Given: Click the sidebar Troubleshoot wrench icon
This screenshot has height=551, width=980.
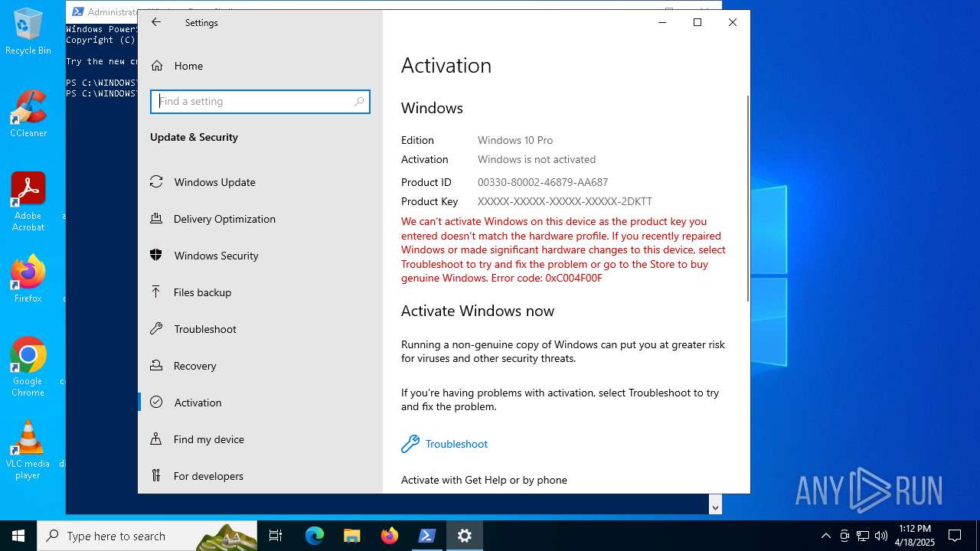Looking at the screenshot, I should point(156,328).
